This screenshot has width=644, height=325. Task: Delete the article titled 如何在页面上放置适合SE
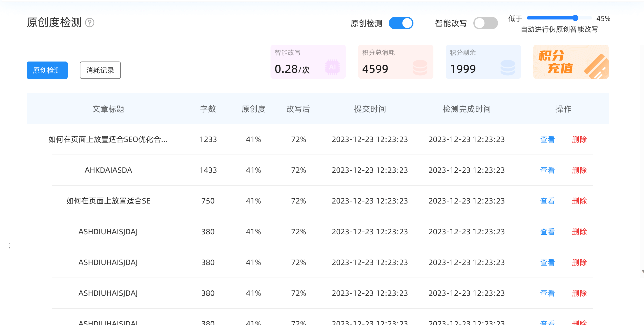(x=579, y=201)
